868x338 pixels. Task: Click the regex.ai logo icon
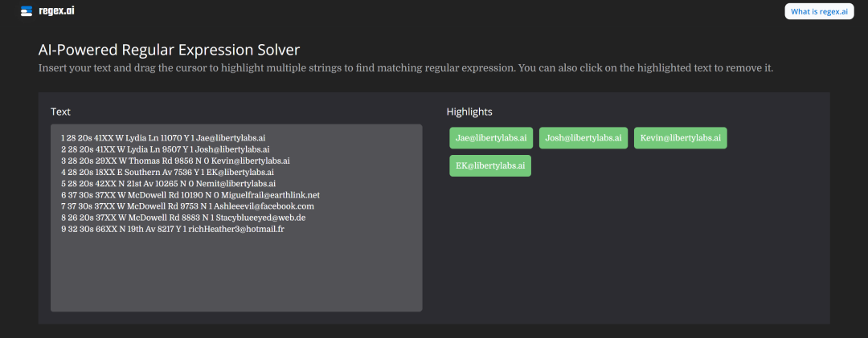(x=27, y=11)
